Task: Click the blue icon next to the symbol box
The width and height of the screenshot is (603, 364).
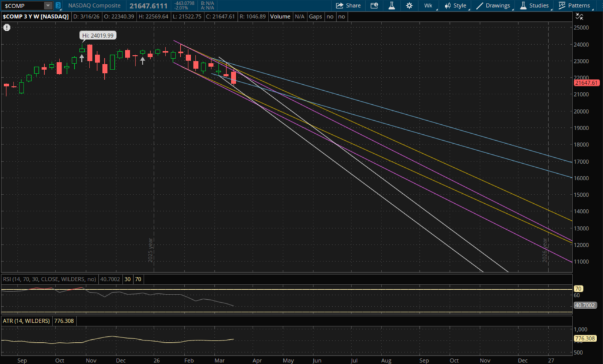Action: tap(58, 5)
